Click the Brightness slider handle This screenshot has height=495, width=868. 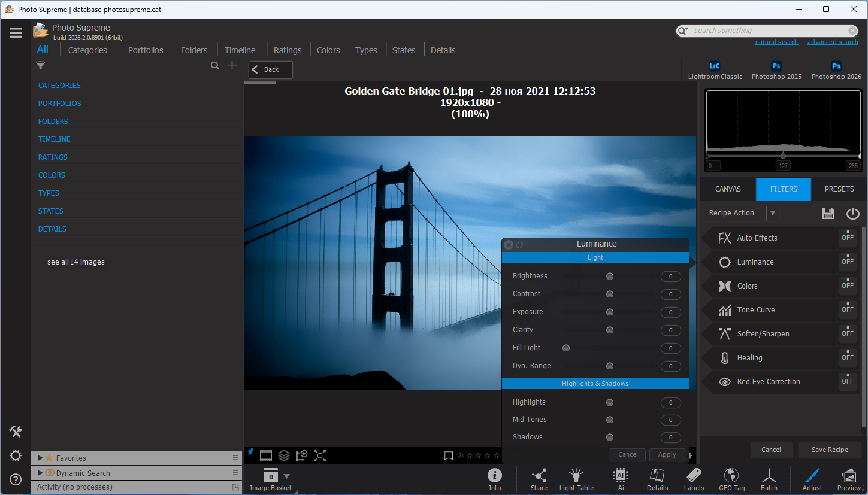tap(610, 276)
